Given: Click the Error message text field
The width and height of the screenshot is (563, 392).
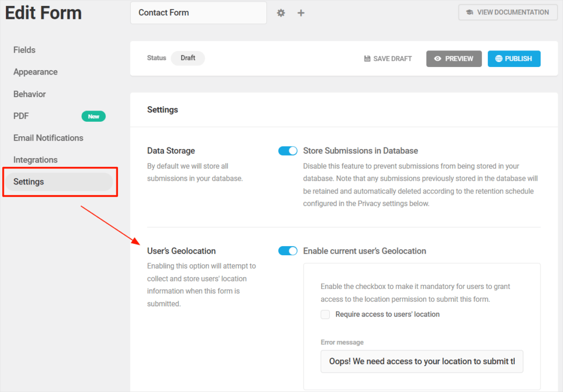Looking at the screenshot, I should pos(421,361).
